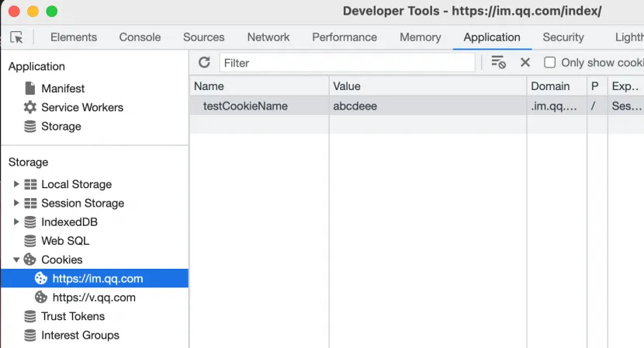This screenshot has height=348, width=644.
Task: Open Trust Tokens storage item
Action: tap(72, 316)
